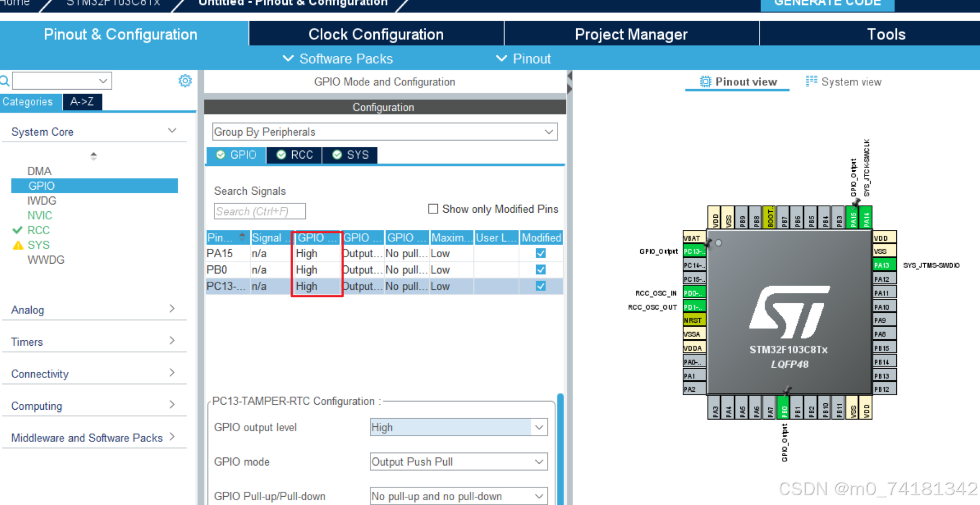
Task: Click the ST logo on the chip
Action: coord(789,311)
